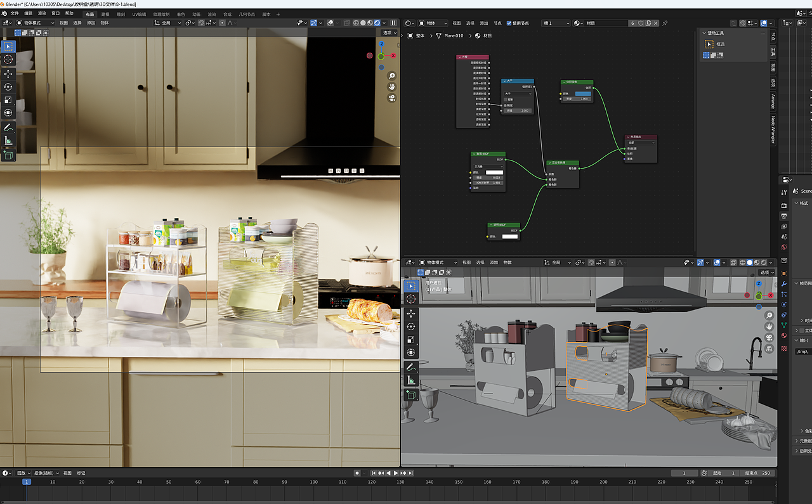
Task: Click the pin icon in the node editor header
Action: coord(665,23)
